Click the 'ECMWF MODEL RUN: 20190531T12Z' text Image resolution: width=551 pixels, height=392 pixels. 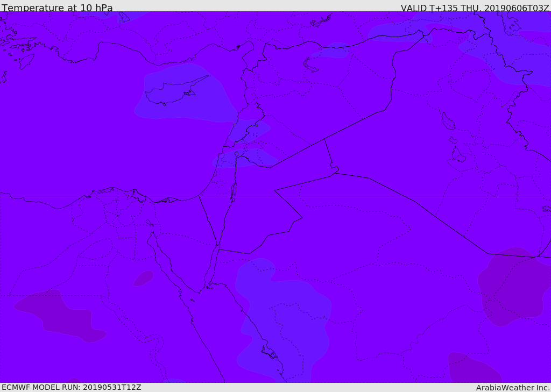pos(72,388)
